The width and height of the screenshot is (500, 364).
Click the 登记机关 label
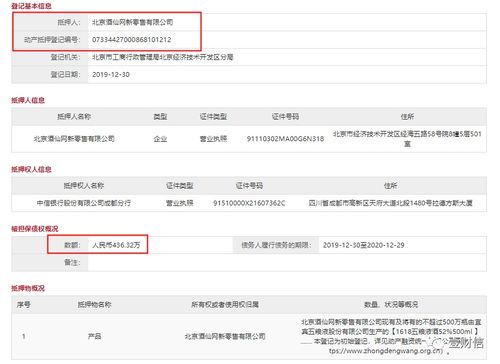[65, 57]
